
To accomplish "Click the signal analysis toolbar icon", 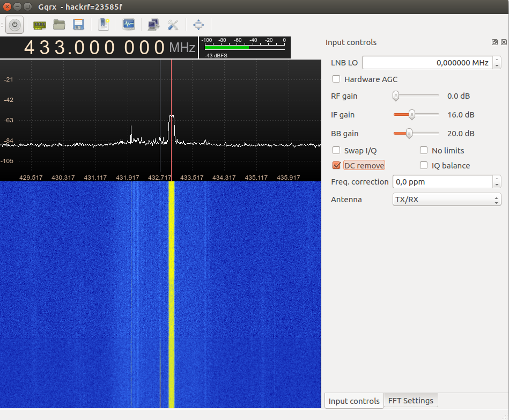I will click(129, 25).
